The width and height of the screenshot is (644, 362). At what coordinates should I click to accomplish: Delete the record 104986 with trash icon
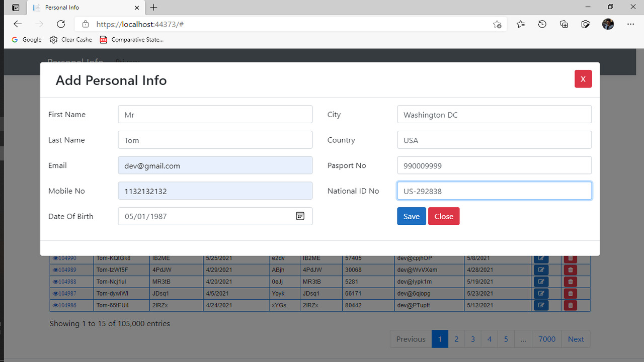(570, 305)
